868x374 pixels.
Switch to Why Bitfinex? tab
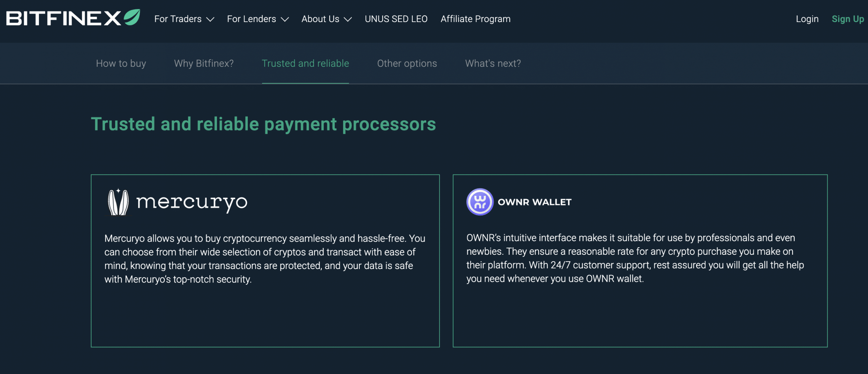pos(204,63)
